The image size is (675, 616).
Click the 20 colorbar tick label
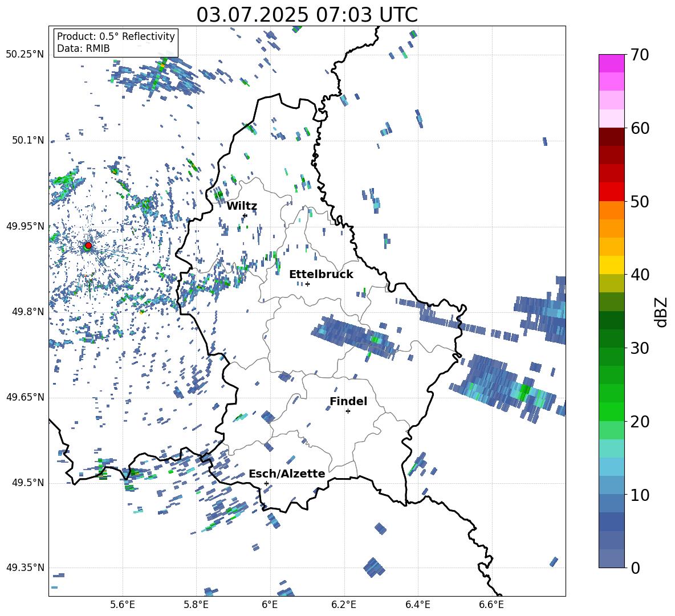coord(639,422)
